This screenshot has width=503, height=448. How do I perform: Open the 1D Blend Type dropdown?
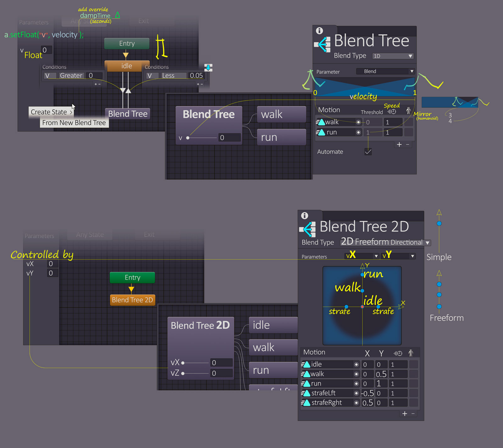click(393, 56)
